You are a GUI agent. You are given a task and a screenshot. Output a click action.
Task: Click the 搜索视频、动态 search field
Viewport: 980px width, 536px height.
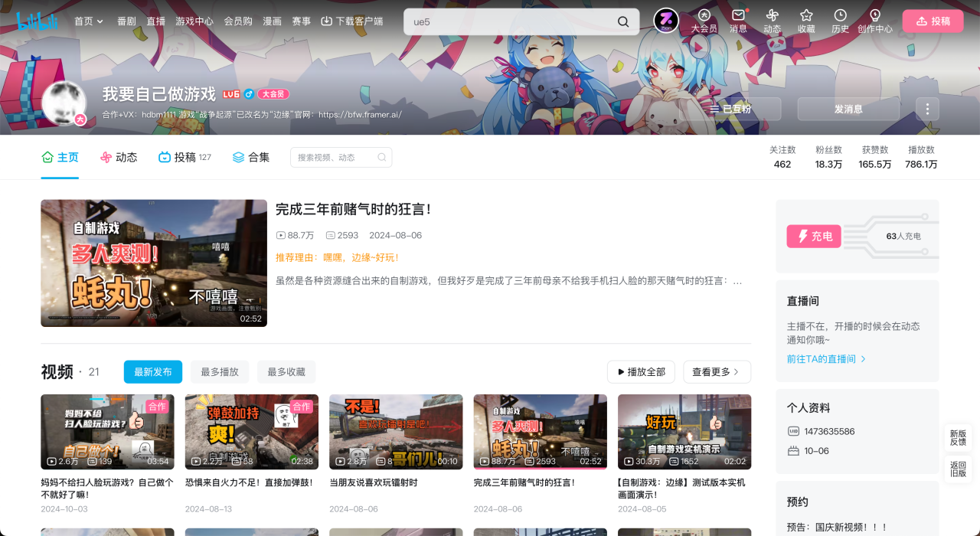pyautogui.click(x=341, y=157)
